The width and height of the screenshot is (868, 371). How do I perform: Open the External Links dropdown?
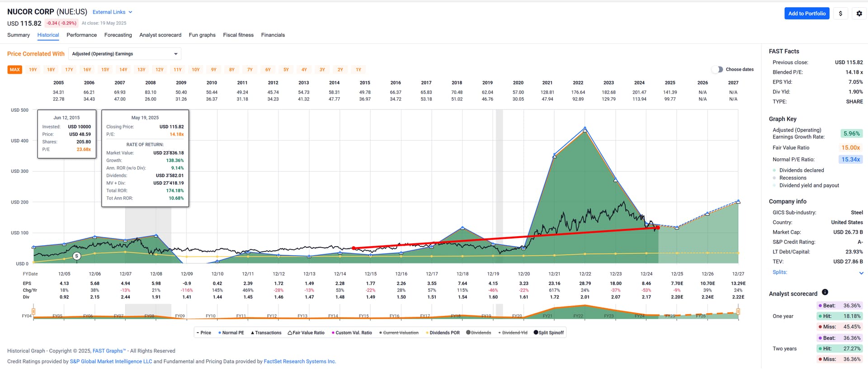113,12
